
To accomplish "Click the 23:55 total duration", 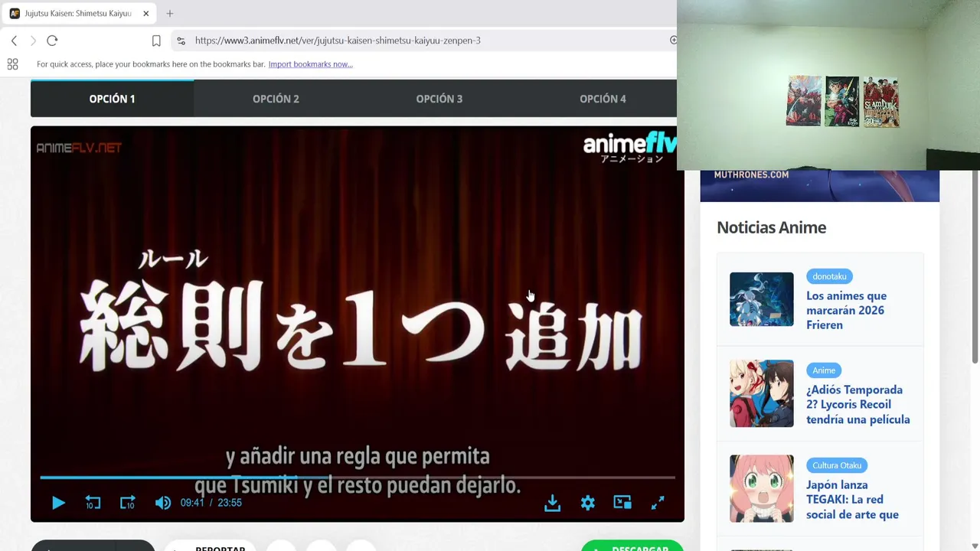I will click(230, 503).
